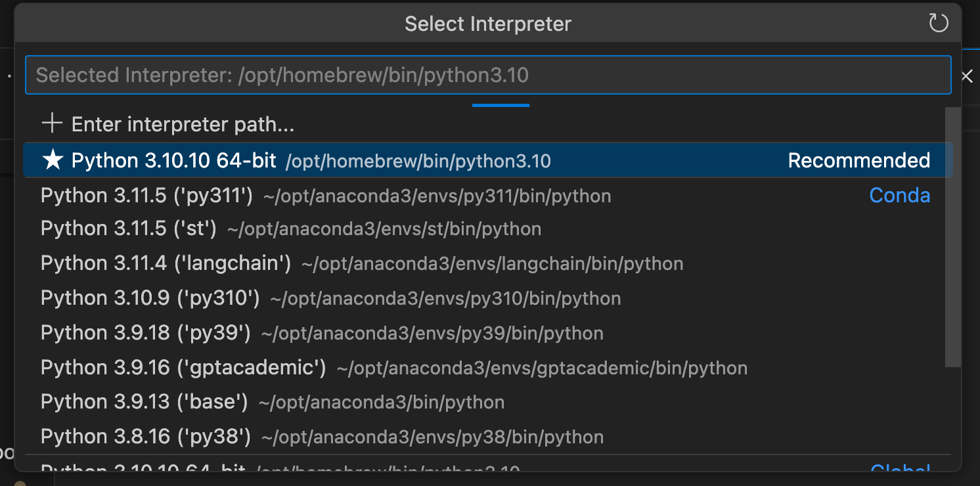Click the Select Interpreter title bar
Viewport: 980px width, 486px height.
click(x=487, y=24)
